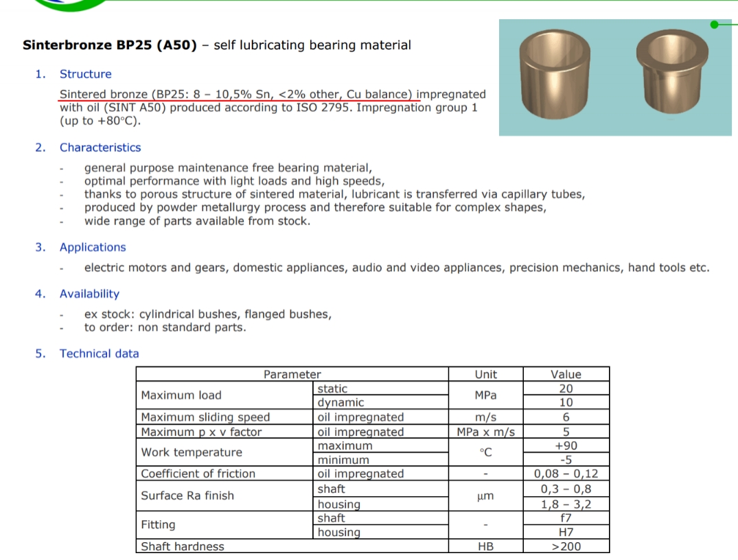Click the -5 temperature value
This screenshot has width=738, height=560.
click(566, 459)
